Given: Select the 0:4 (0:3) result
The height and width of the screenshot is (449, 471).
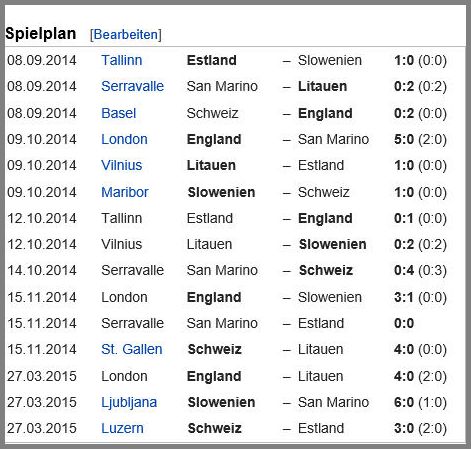Looking at the screenshot, I should [x=420, y=270].
